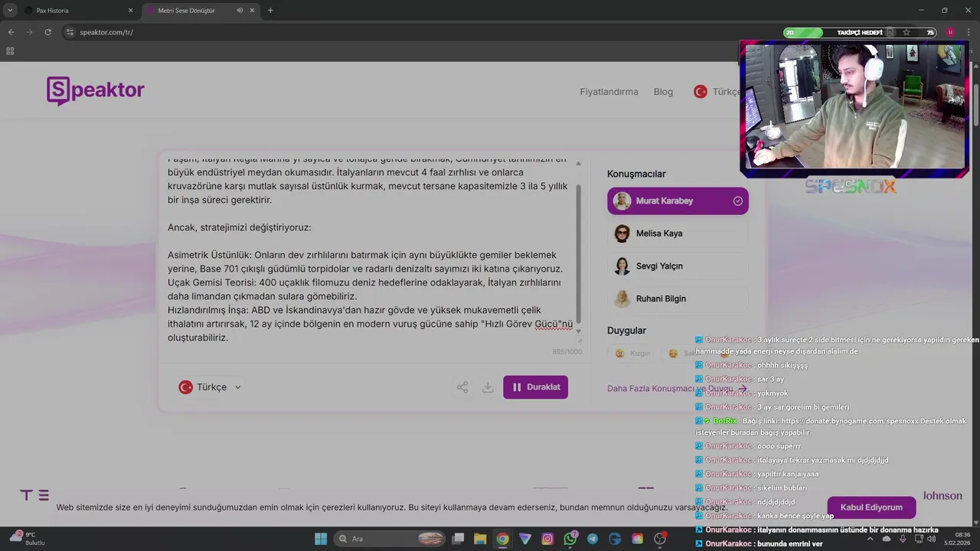
Task: Select the Ruhani Bilgin speaker
Action: pos(678,299)
